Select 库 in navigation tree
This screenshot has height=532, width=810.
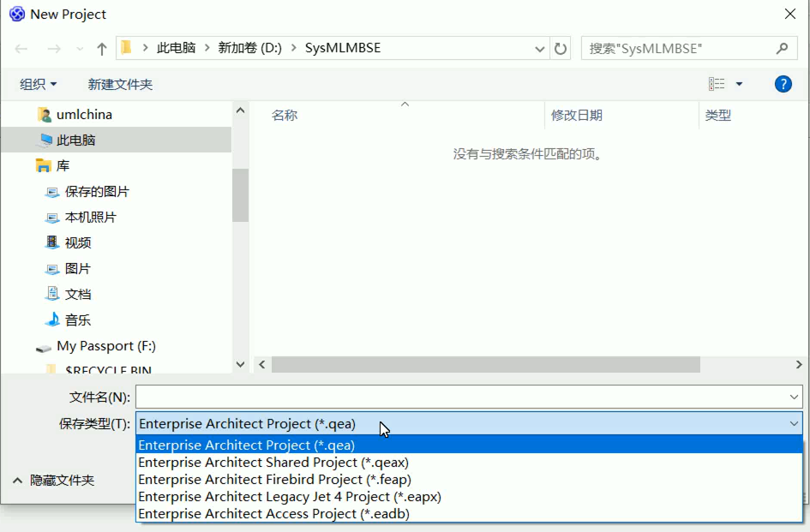coord(63,165)
